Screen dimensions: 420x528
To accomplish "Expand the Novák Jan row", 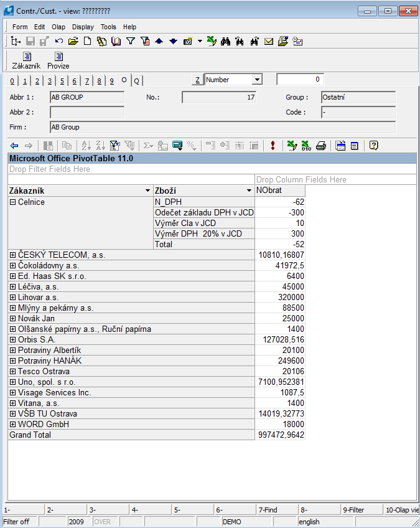I will point(13,319).
